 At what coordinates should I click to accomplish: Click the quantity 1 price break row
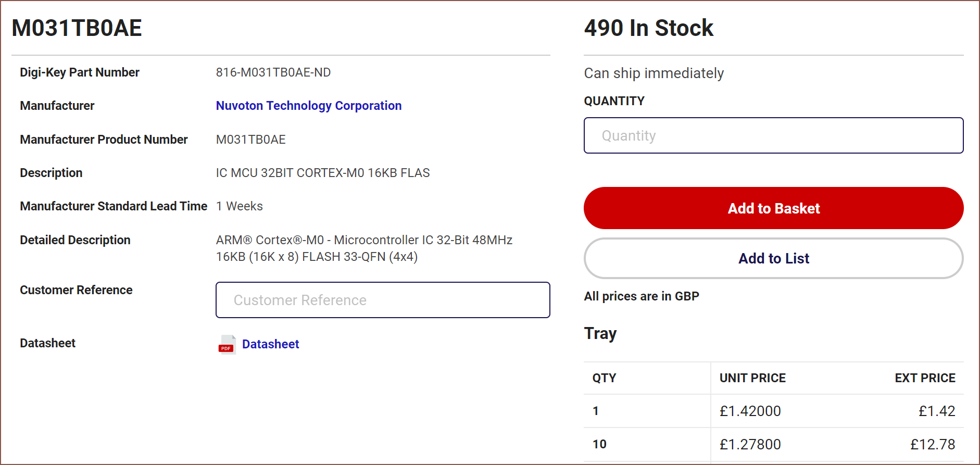click(773, 411)
